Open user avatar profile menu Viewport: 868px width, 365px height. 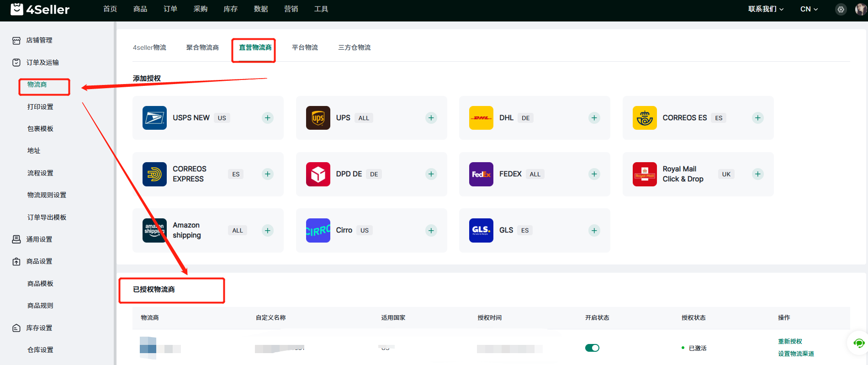point(861,9)
